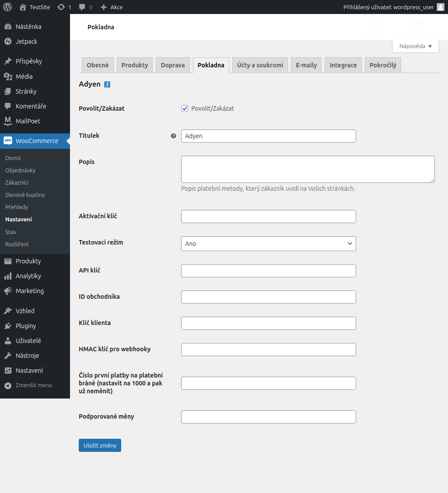Screen dimensions: 448x493
Task: Click the Vzhled brush icon
Action: click(8, 311)
